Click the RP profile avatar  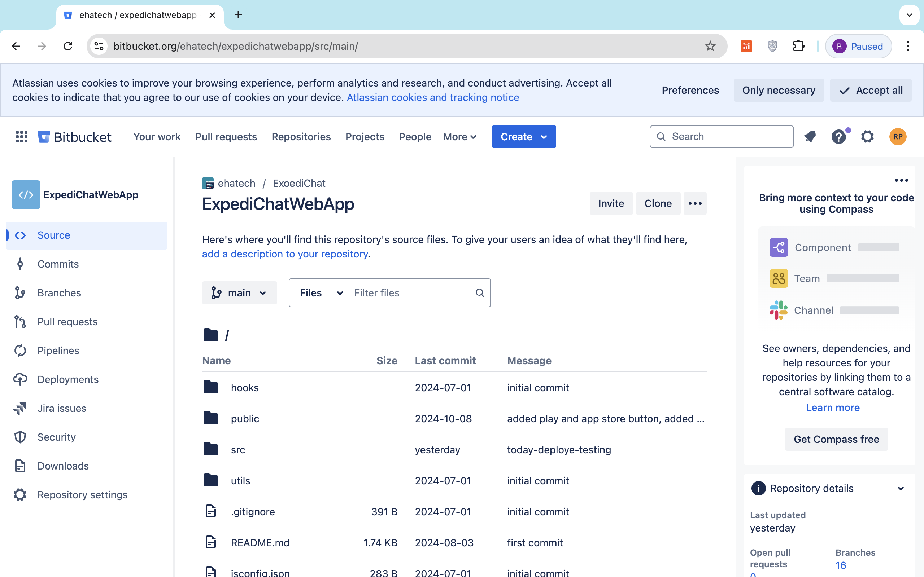[x=897, y=137]
